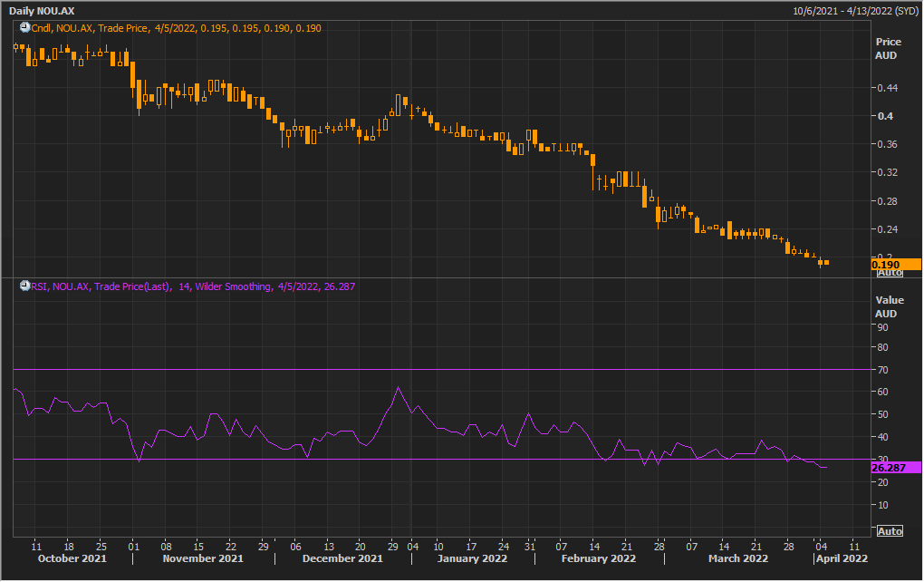Click the 01 date tick in November
This screenshot has width=924, height=582.
[x=134, y=546]
